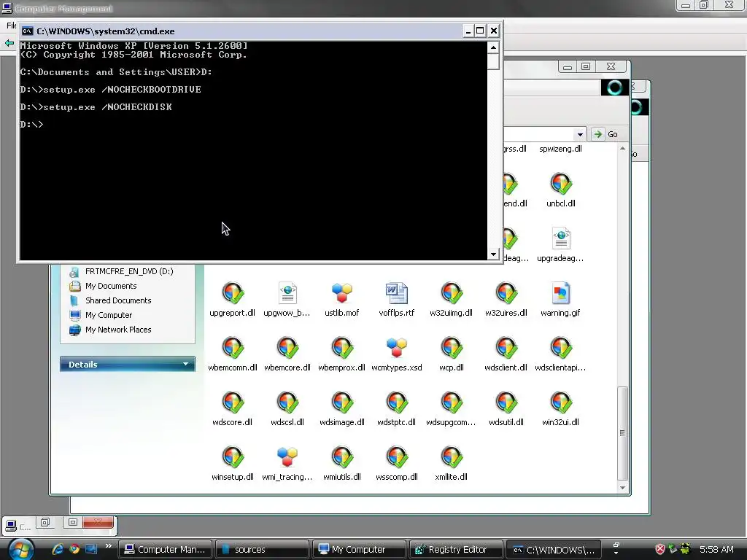Viewport: 747px width, 560px height.
Task: Switch to C:\WINDOWS\... cmd taskbar button
Action: [x=553, y=550]
